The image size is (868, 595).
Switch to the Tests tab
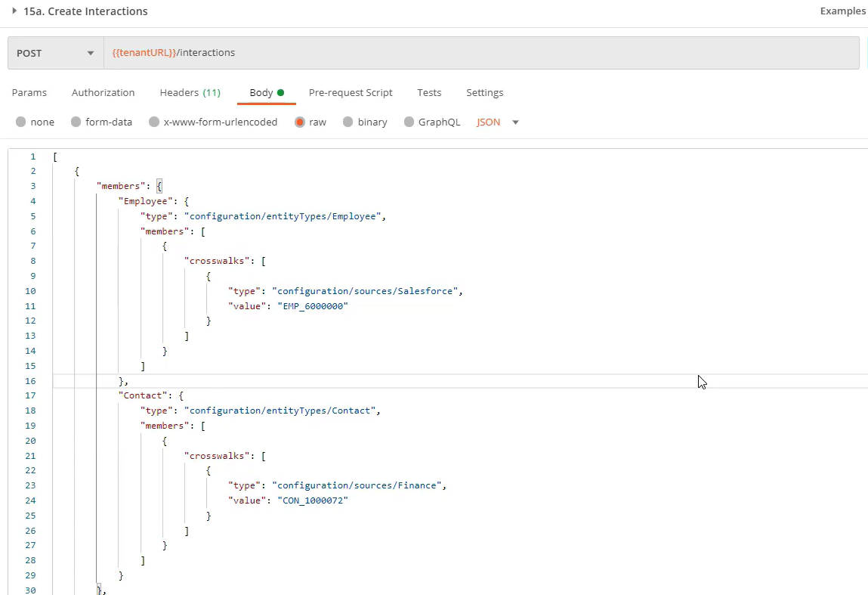(x=428, y=92)
